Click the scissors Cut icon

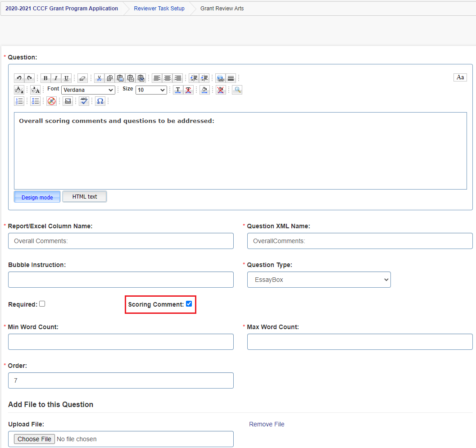[99, 78]
